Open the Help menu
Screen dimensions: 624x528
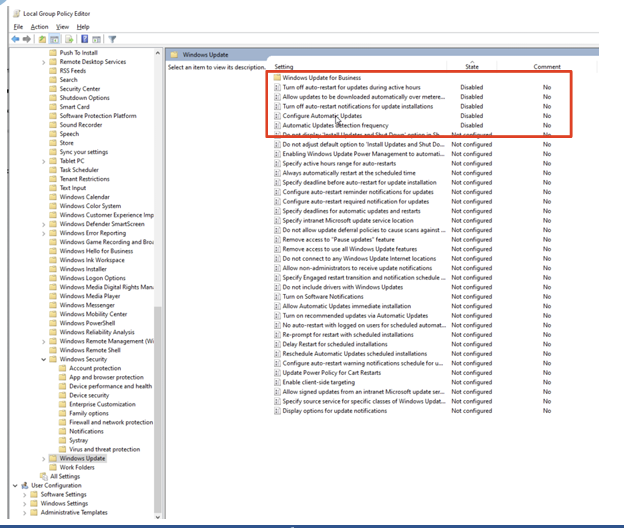[x=83, y=27]
